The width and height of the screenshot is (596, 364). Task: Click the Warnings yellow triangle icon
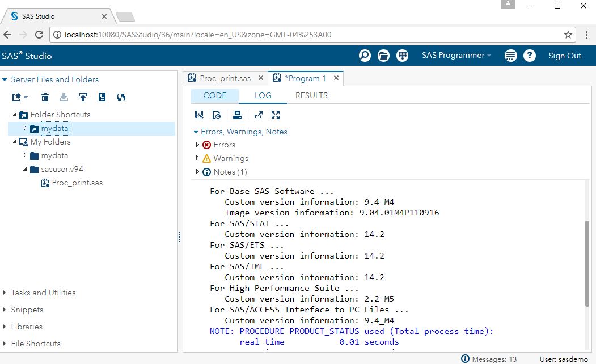pos(206,158)
